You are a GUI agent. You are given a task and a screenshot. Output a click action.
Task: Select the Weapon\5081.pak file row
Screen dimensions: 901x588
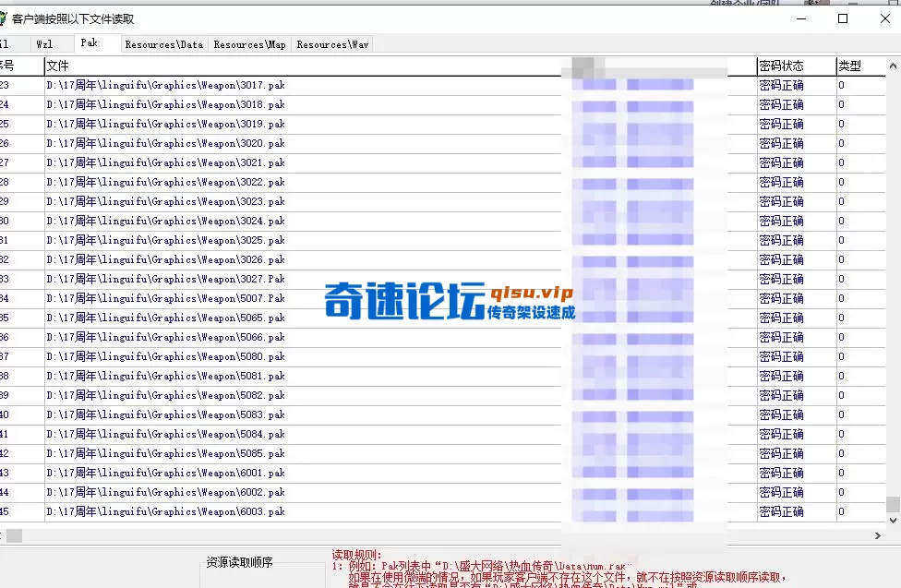tap(442, 377)
